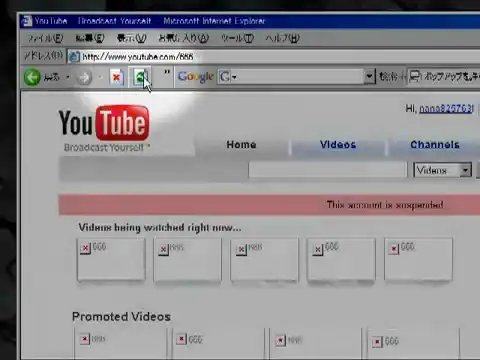Screen dimensions: 480x360
Task: Click the Promoted Videos heading
Action: tap(121, 316)
